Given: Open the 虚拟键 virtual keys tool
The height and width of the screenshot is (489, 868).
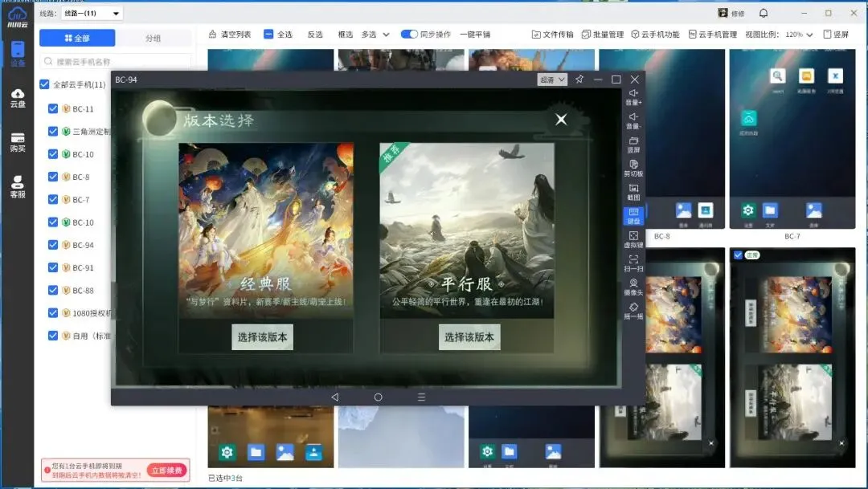Looking at the screenshot, I should tap(633, 240).
